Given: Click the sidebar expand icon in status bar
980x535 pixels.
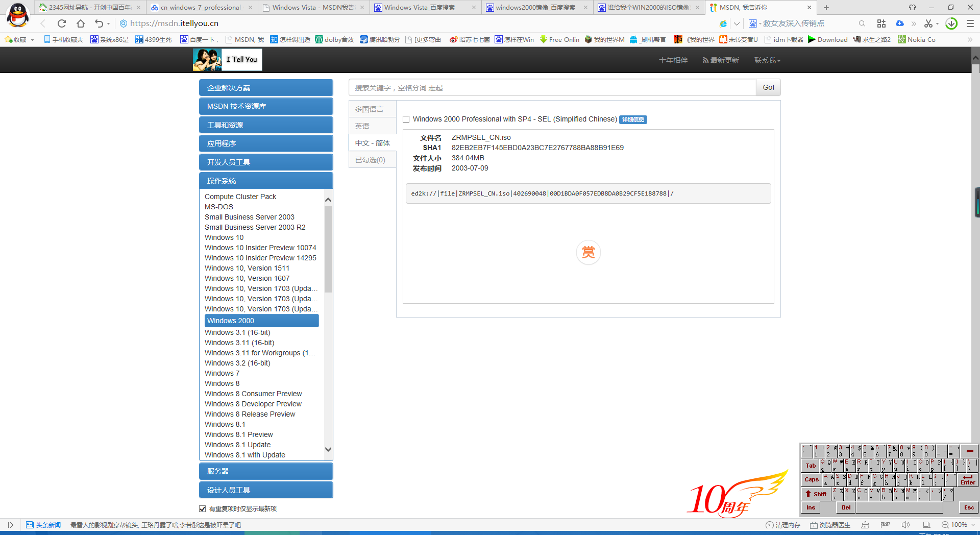Looking at the screenshot, I should point(10,525).
